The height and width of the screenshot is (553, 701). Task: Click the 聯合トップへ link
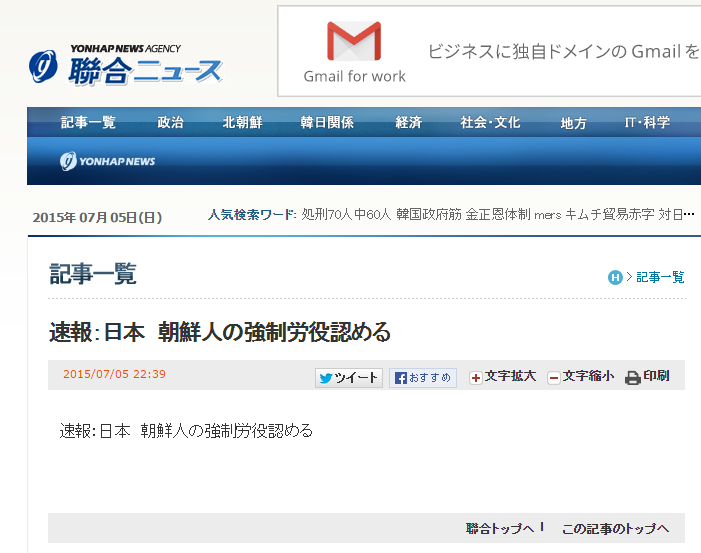click(500, 528)
